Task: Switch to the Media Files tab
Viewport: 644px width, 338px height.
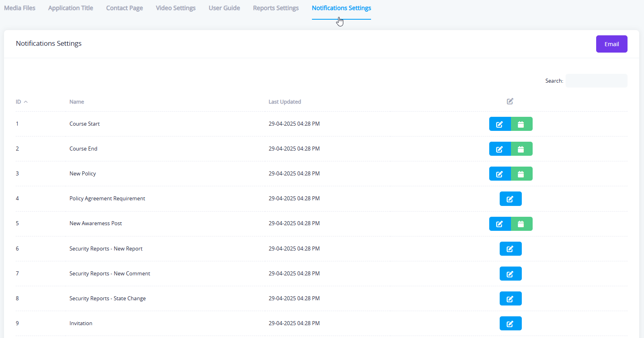Action: coord(20,8)
